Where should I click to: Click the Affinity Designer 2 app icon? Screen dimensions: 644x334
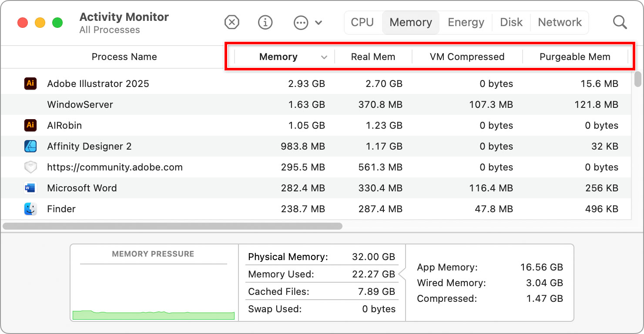coord(30,146)
